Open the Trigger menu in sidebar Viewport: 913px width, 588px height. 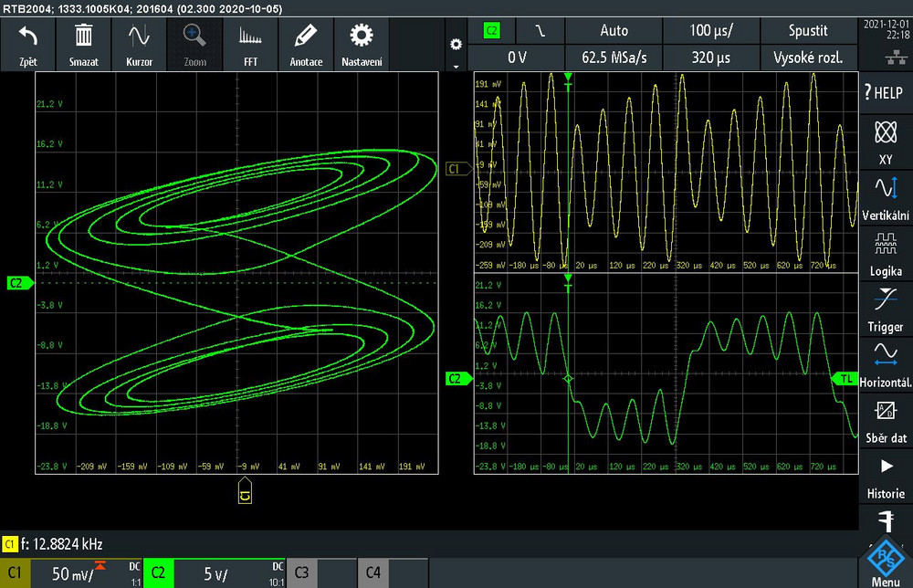click(885, 310)
